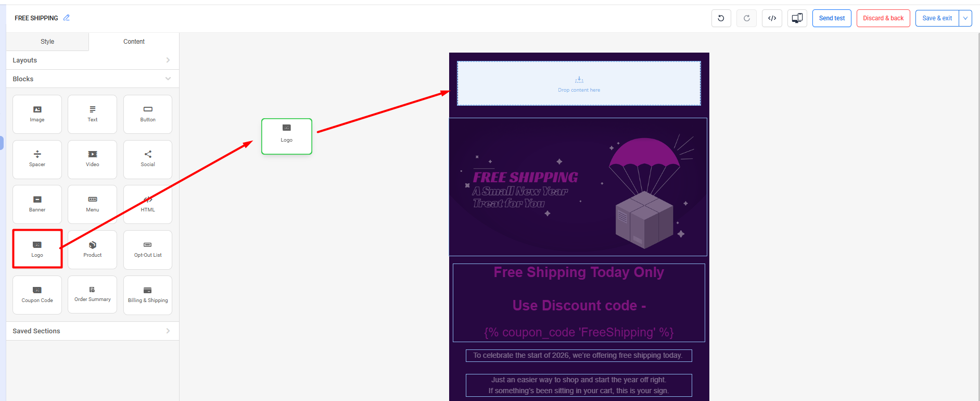Choose the Coupon Code block

pos(37,295)
